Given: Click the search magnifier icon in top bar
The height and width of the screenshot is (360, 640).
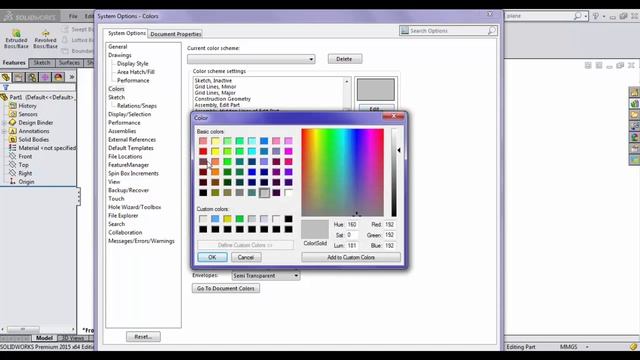Looking at the screenshot, I should 577,16.
